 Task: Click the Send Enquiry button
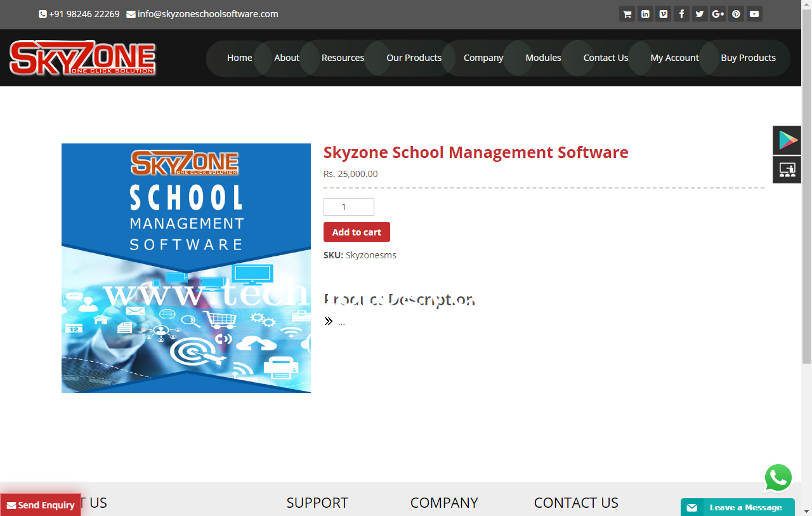(41, 505)
